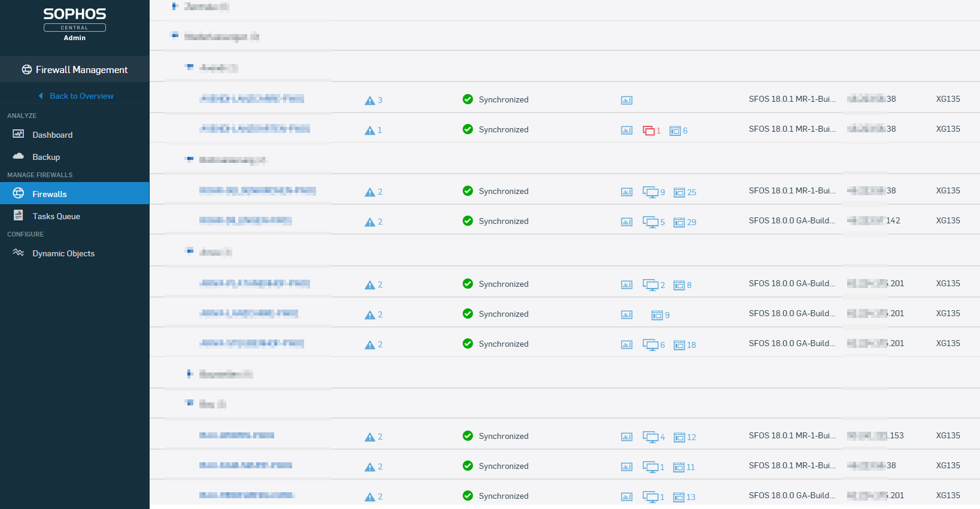Screen dimensions: 980x509
Task: Click firewall name link in the IP ending 142 row
Action: 245,220
